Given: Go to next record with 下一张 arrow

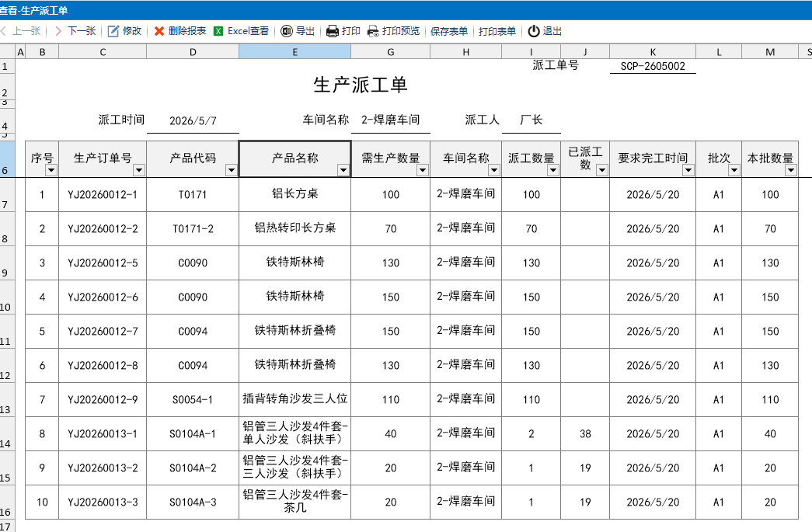Looking at the screenshot, I should (58, 31).
